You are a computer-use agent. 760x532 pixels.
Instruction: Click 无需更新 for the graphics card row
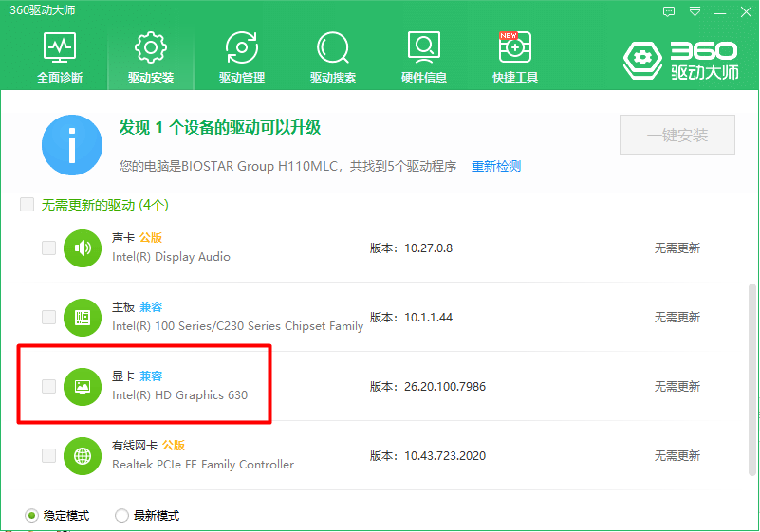click(x=677, y=387)
